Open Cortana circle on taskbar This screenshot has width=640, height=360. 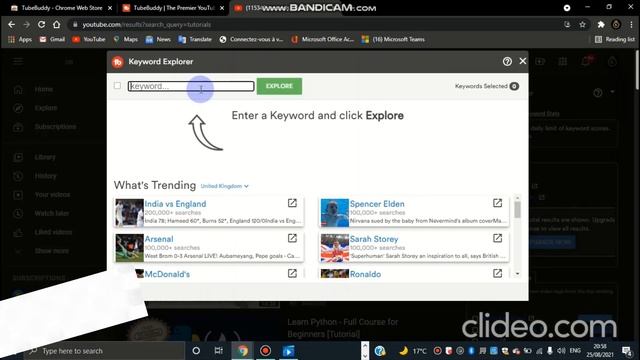[x=196, y=351]
